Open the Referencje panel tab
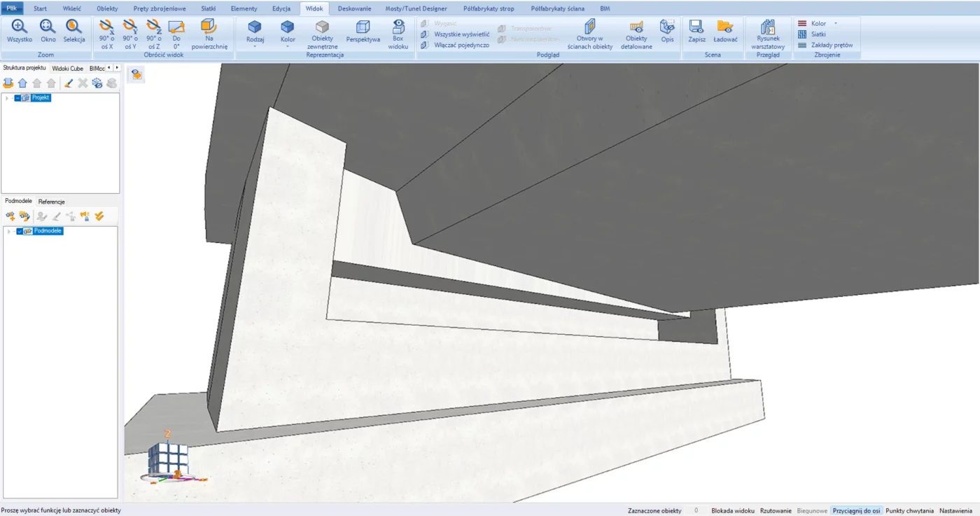Screen dimensions: 980x516 (x=51, y=202)
